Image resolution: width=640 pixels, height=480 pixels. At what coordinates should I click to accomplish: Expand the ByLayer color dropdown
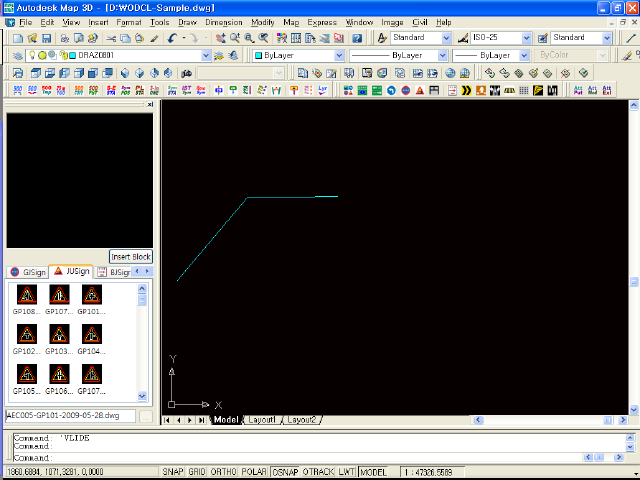pos(339,56)
